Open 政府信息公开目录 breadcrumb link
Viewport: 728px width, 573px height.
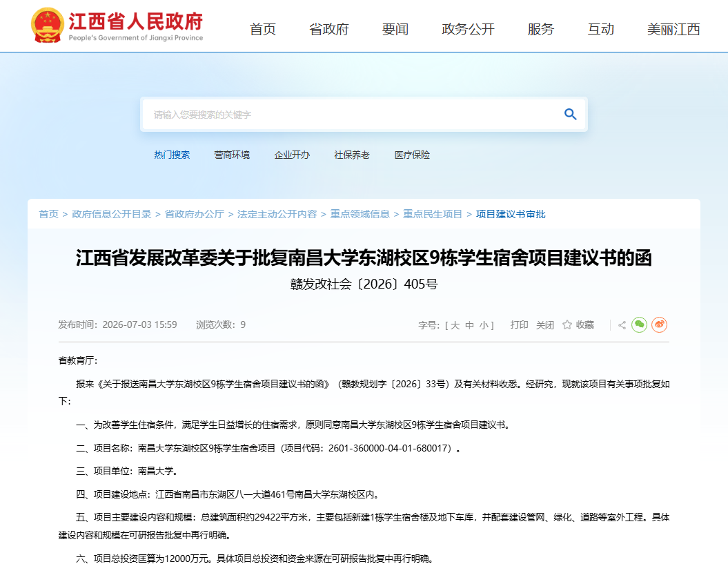pos(111,214)
